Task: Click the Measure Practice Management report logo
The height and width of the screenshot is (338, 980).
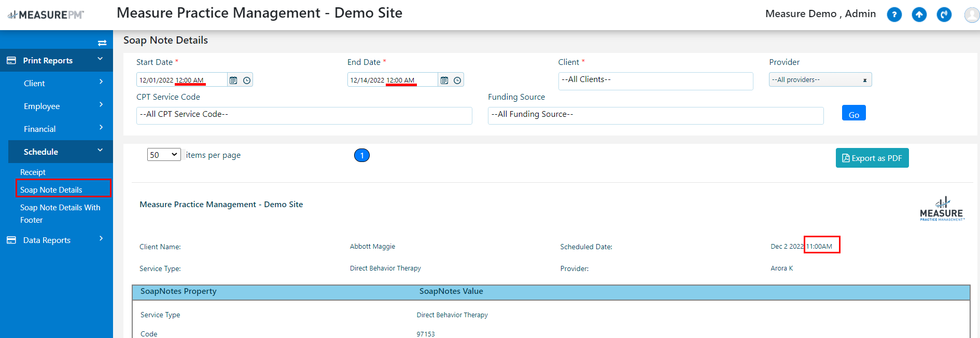Action: pyautogui.click(x=942, y=209)
